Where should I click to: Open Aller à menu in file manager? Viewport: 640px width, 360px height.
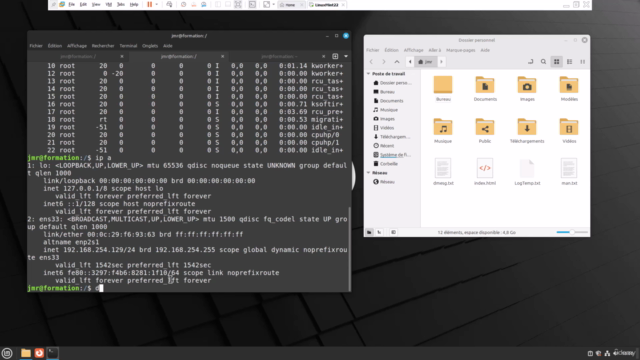click(x=435, y=50)
